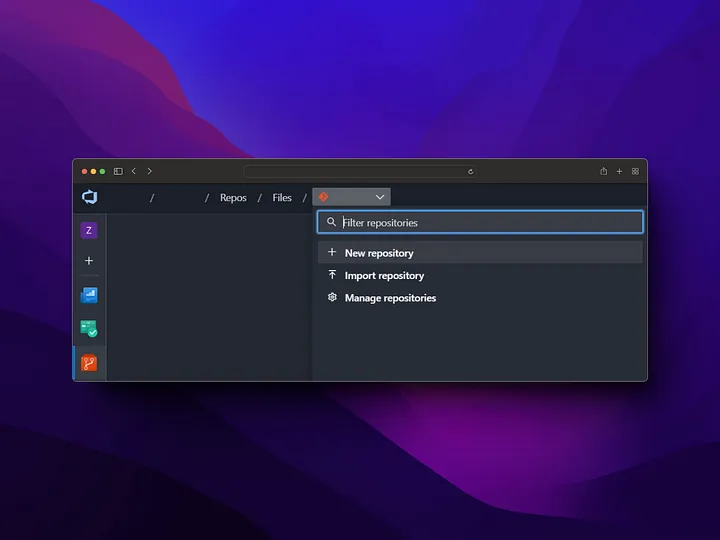
Task: Click the Files breadcrumb link
Action: [282, 197]
